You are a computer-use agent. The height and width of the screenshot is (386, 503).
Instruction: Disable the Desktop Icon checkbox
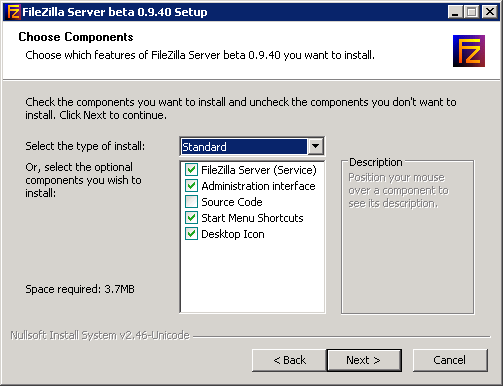coord(191,234)
